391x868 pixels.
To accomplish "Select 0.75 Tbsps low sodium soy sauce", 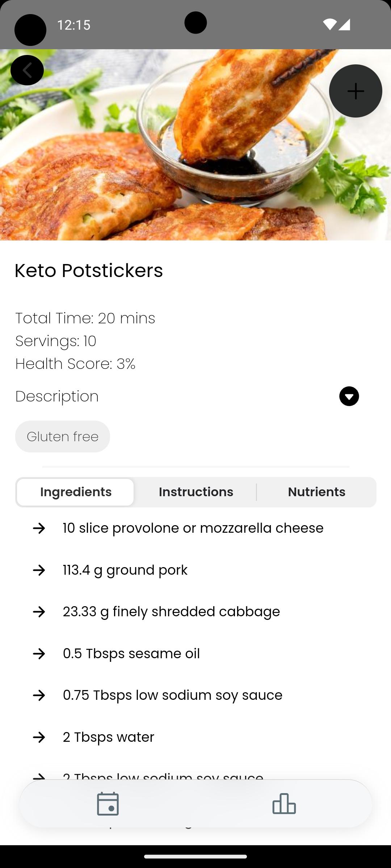I will (172, 695).
